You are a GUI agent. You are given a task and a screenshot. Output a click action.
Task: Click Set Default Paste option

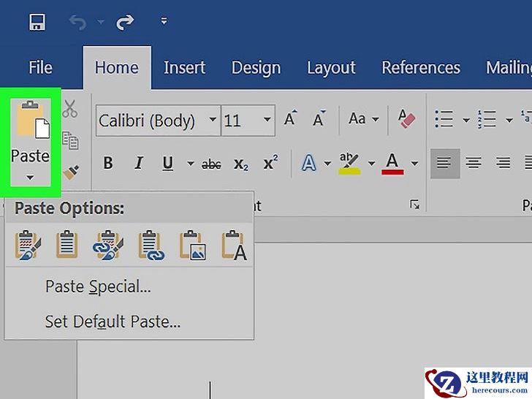(x=113, y=321)
